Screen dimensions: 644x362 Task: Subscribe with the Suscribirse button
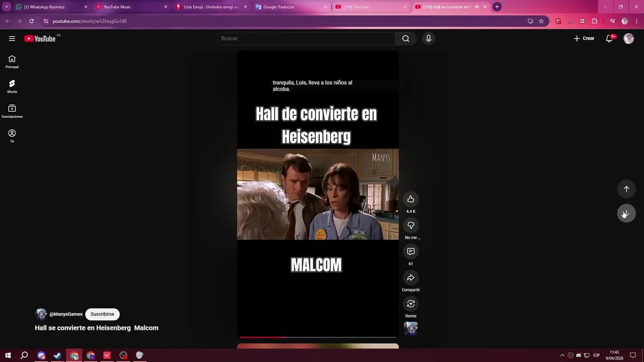(102, 314)
